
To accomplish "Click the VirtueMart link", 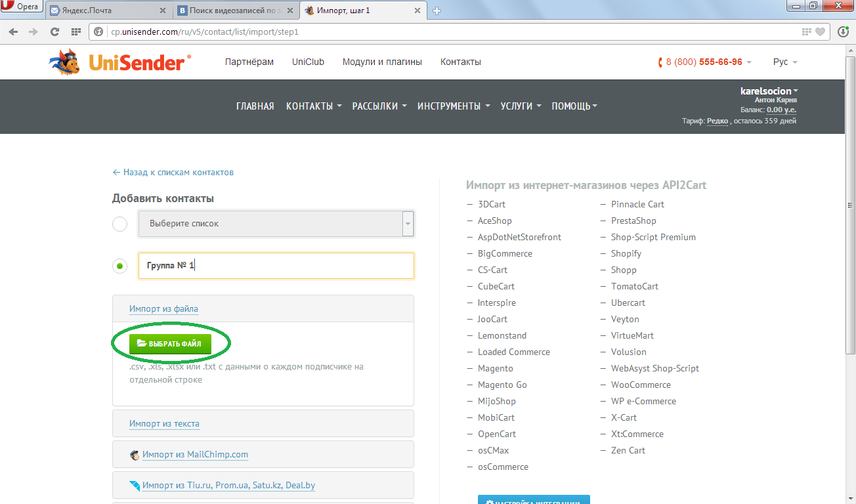I will (632, 335).
